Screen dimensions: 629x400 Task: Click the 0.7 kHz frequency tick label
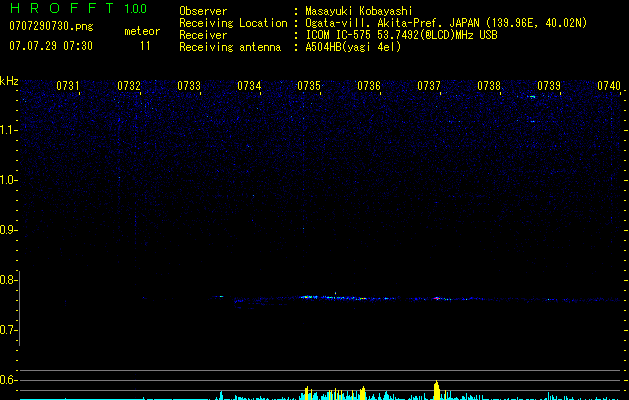(x=8, y=330)
